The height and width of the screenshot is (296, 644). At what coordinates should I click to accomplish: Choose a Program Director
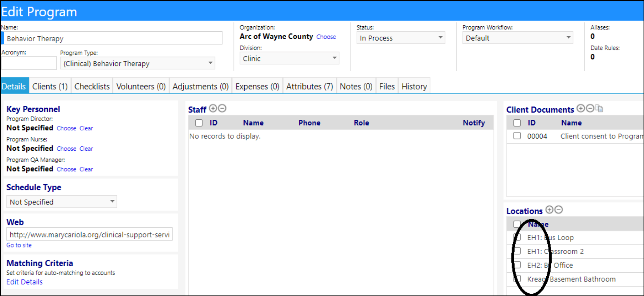[66, 128]
